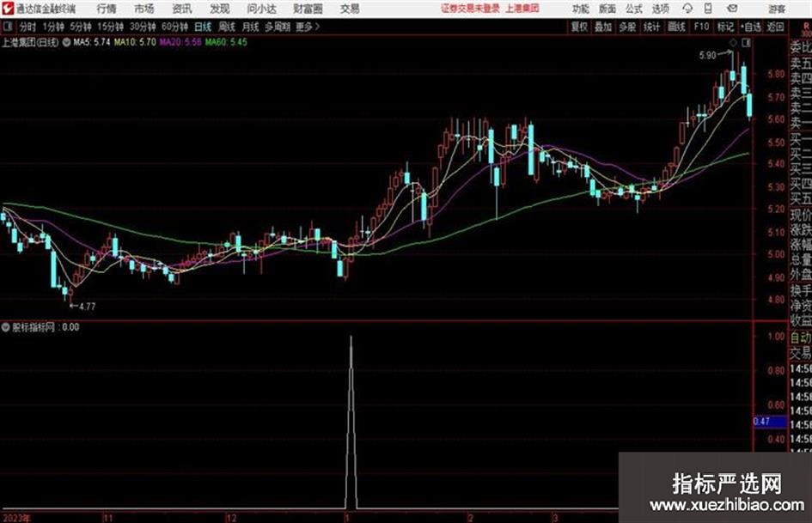Click the customer service headset icon
The image size is (812, 523).
pos(687,9)
